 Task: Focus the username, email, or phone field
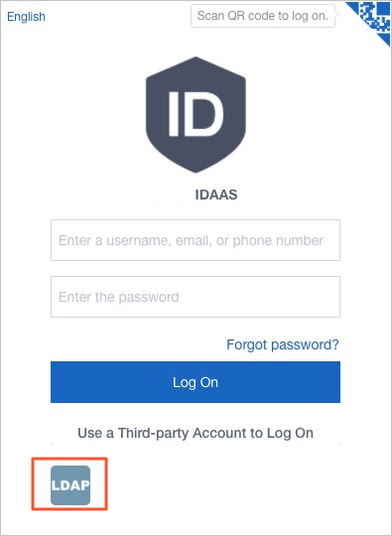[x=196, y=240]
